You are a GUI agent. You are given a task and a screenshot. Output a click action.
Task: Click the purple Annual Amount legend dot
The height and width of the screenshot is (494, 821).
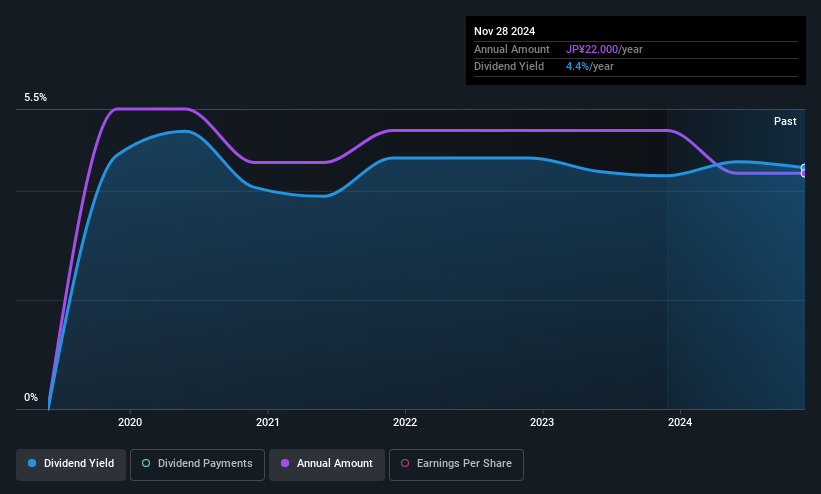click(285, 463)
